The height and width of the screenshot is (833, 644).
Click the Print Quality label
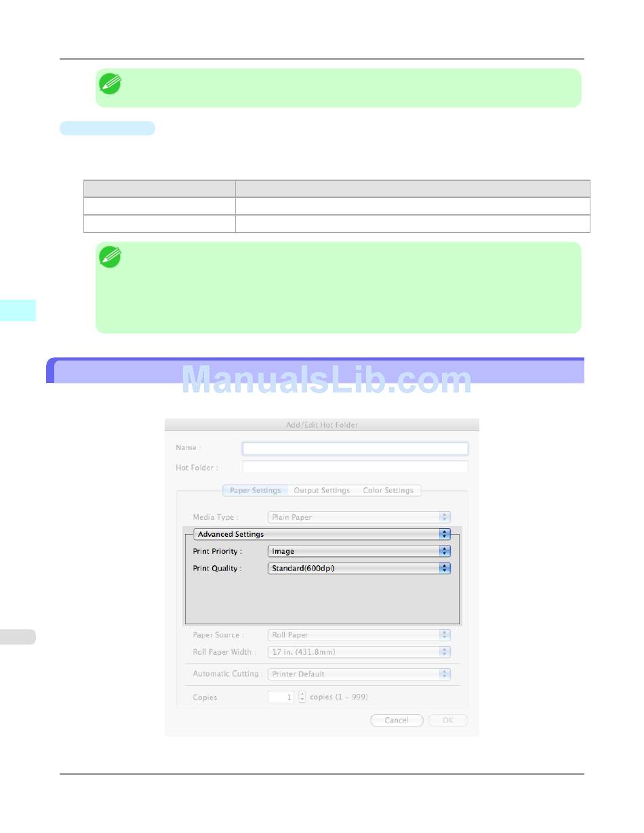tap(216, 568)
